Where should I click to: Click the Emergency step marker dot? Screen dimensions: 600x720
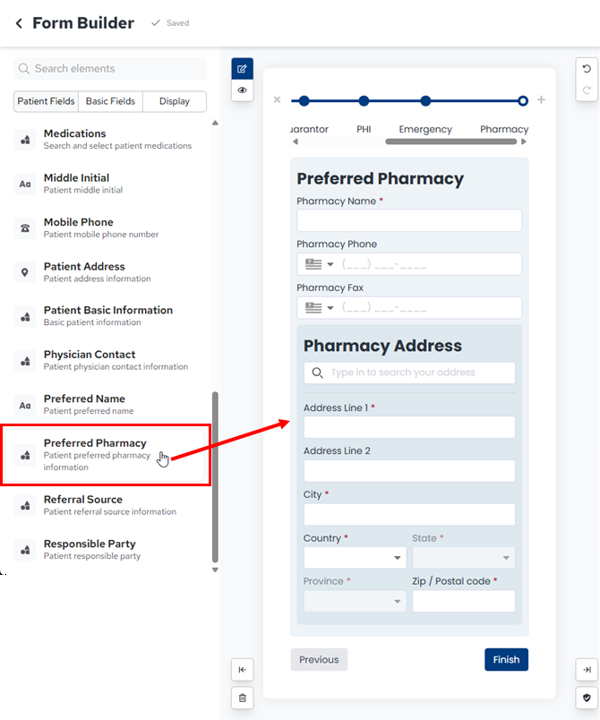[x=426, y=101]
